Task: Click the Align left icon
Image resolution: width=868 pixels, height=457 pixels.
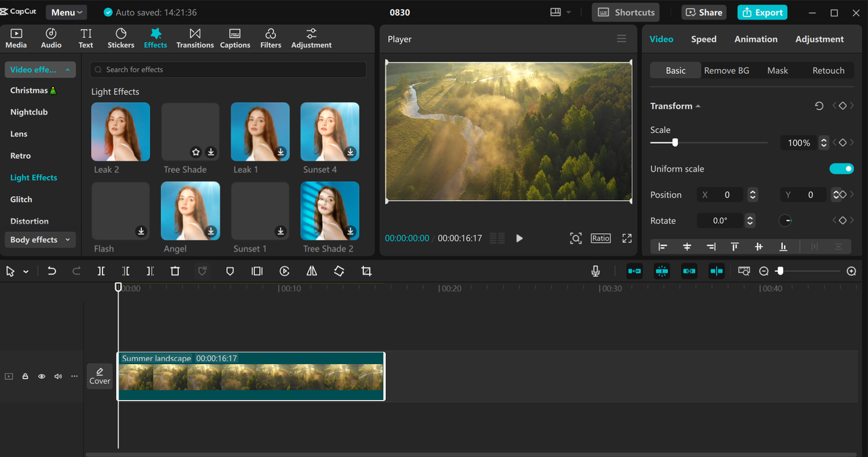Action: tap(663, 247)
